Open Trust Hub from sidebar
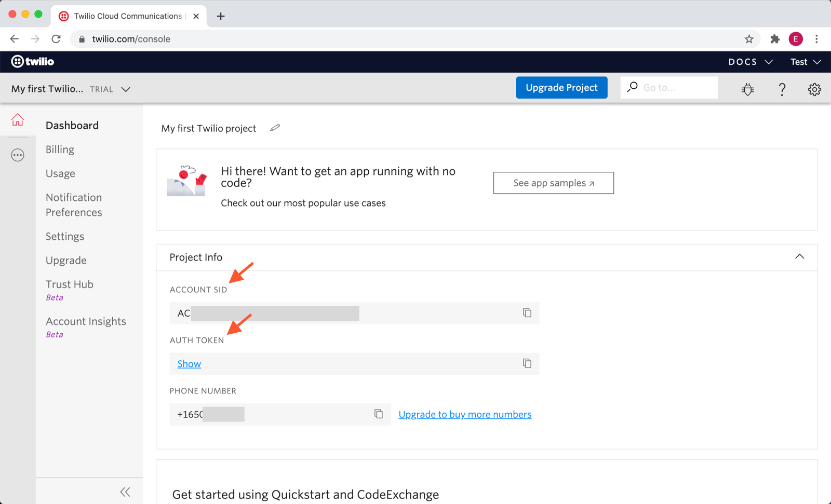The height and width of the screenshot is (504, 831). pos(70,284)
